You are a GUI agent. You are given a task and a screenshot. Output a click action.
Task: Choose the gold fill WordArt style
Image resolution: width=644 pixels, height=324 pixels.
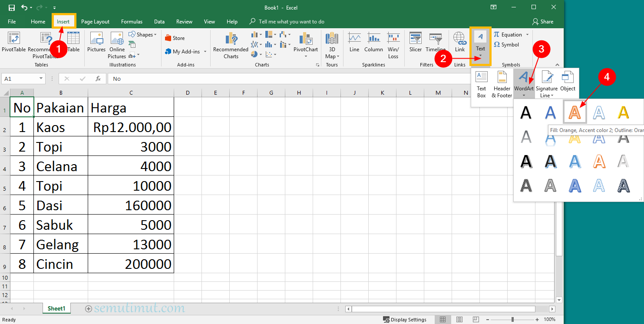tap(623, 113)
